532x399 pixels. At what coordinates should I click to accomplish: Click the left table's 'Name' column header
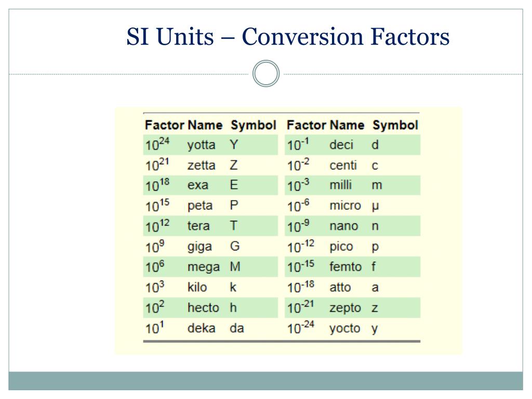click(x=205, y=125)
